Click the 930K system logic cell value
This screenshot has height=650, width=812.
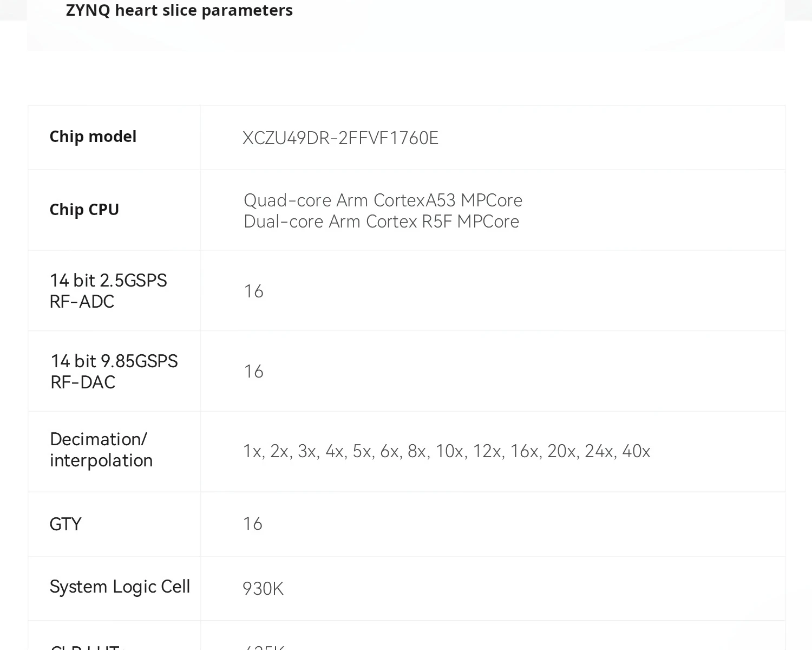(x=263, y=589)
